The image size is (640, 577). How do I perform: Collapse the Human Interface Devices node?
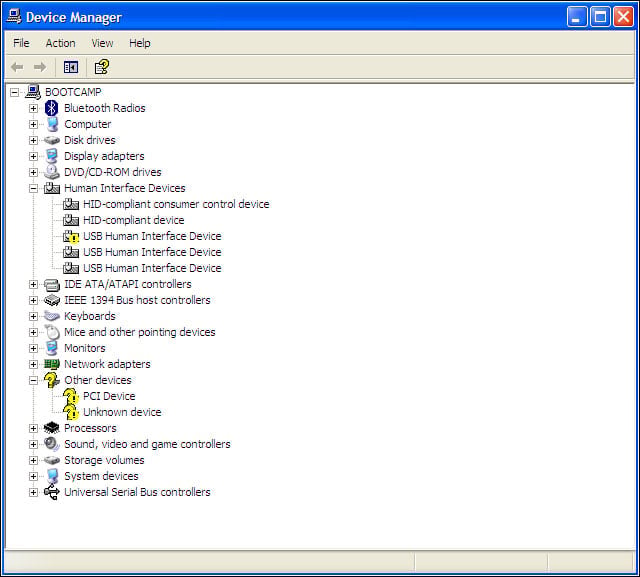click(33, 188)
